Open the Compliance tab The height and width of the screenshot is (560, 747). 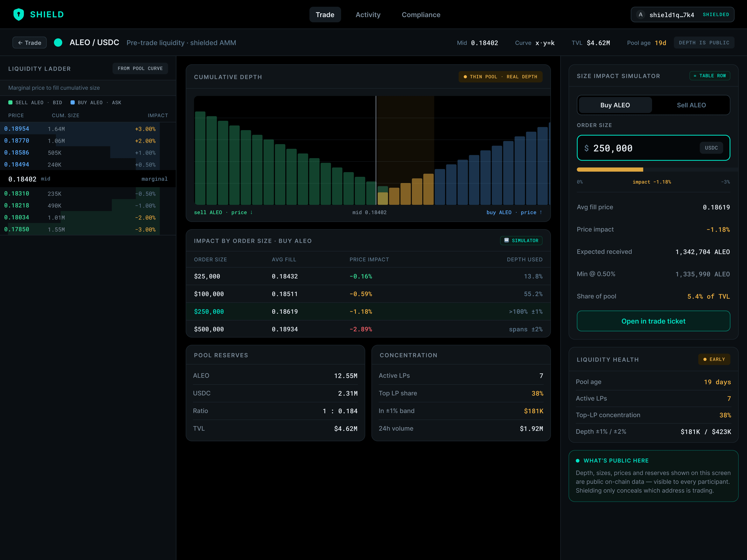421,15
